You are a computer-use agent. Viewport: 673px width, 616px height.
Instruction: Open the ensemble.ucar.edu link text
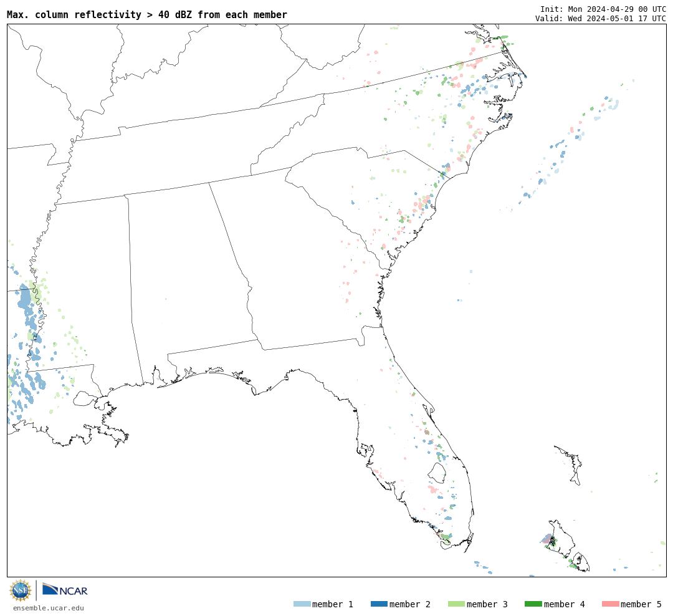pyautogui.click(x=49, y=608)
